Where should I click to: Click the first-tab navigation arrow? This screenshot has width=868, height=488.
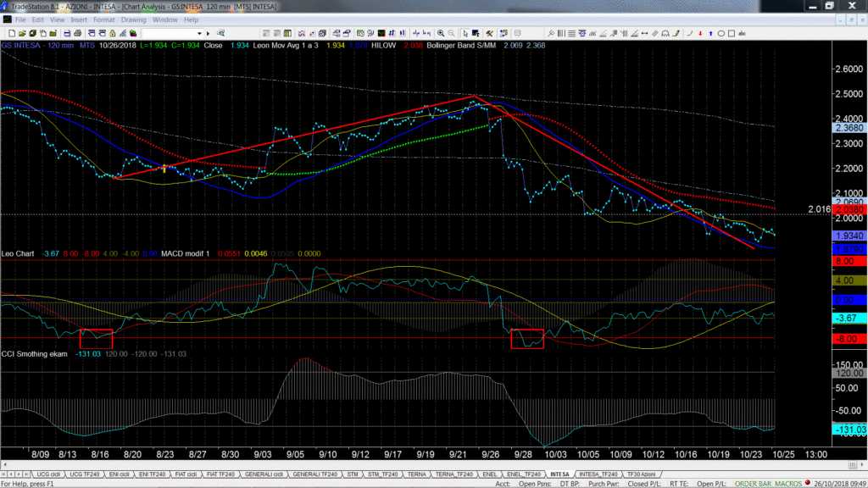[4, 474]
